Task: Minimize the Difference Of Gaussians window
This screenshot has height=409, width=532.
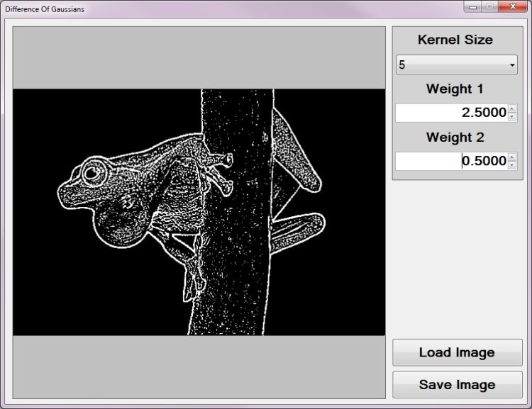Action: click(x=473, y=7)
